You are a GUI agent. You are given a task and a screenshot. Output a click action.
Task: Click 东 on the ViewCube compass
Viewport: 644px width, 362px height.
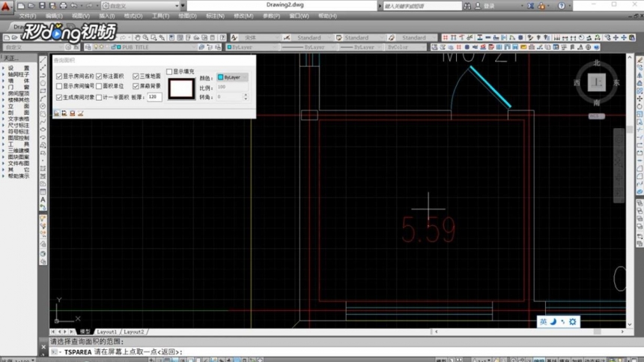(x=616, y=82)
